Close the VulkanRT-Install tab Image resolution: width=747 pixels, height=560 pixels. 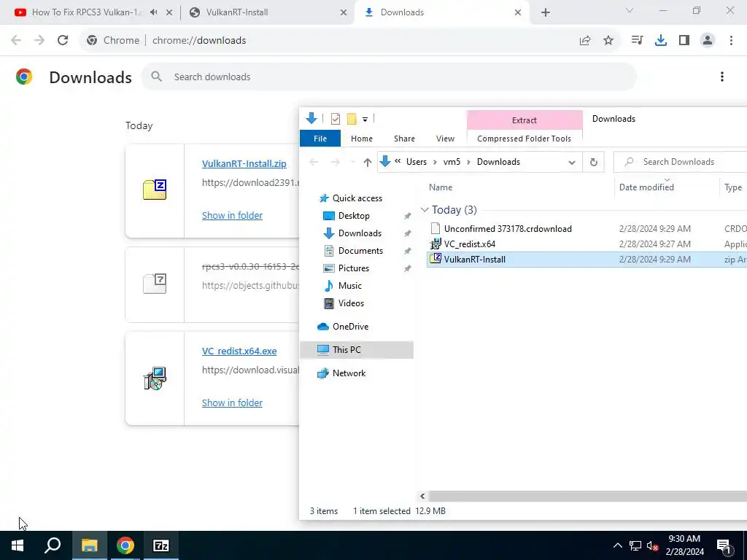(x=344, y=13)
